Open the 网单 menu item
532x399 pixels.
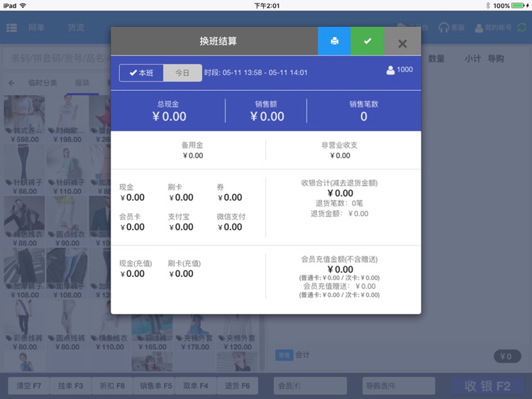36,28
